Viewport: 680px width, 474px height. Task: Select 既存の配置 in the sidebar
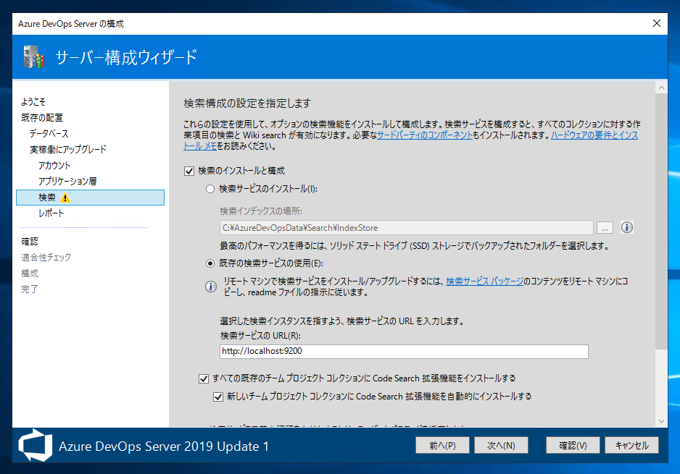point(42,118)
